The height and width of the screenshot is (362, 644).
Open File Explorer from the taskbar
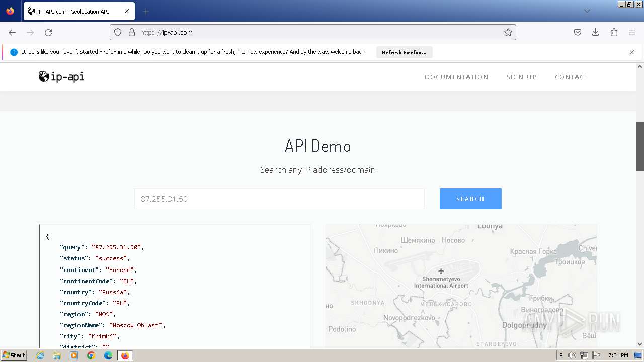(57, 355)
